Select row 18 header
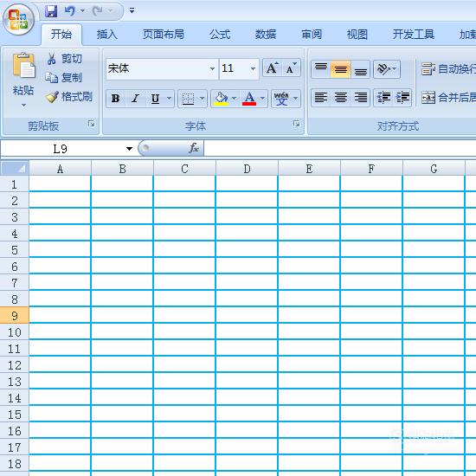The image size is (476, 476). coord(14,463)
